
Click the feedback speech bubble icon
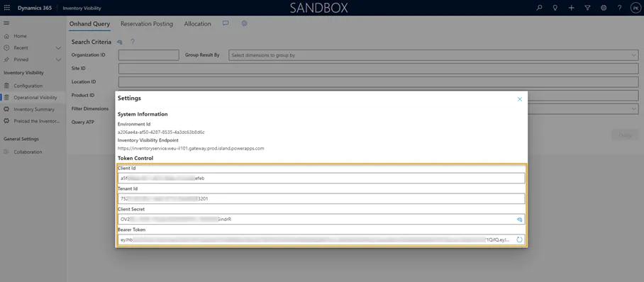(x=226, y=23)
